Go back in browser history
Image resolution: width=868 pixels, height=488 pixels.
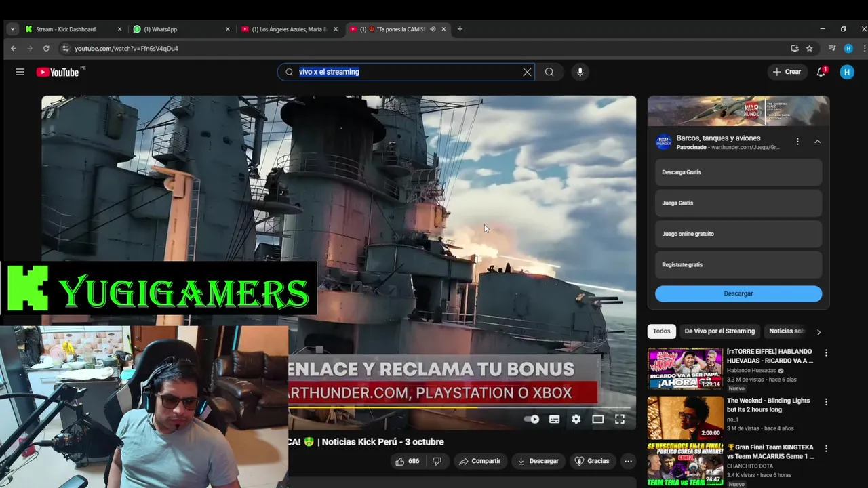pyautogui.click(x=14, y=49)
